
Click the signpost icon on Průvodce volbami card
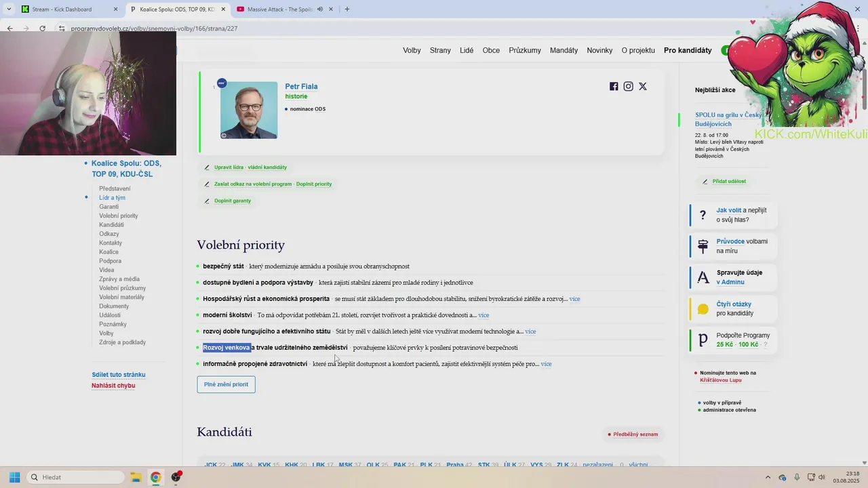pyautogui.click(x=703, y=247)
